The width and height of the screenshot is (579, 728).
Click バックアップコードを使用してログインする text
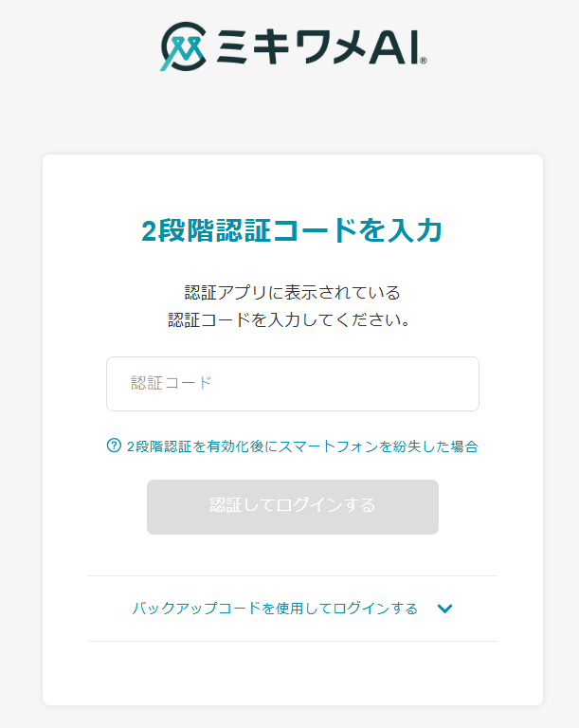275,609
